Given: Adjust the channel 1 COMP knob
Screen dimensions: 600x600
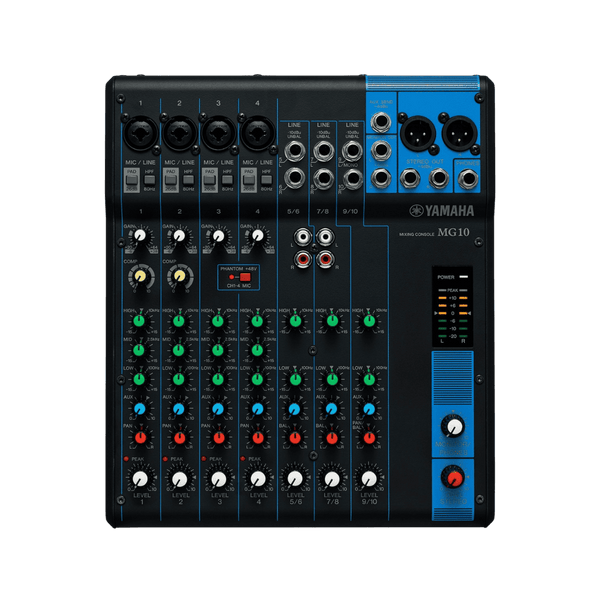Looking at the screenshot, I should tap(140, 276).
